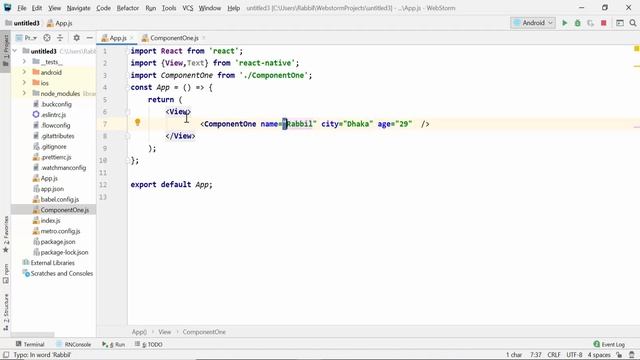
Task: Open the search everywhere magnifier
Action: (633, 23)
